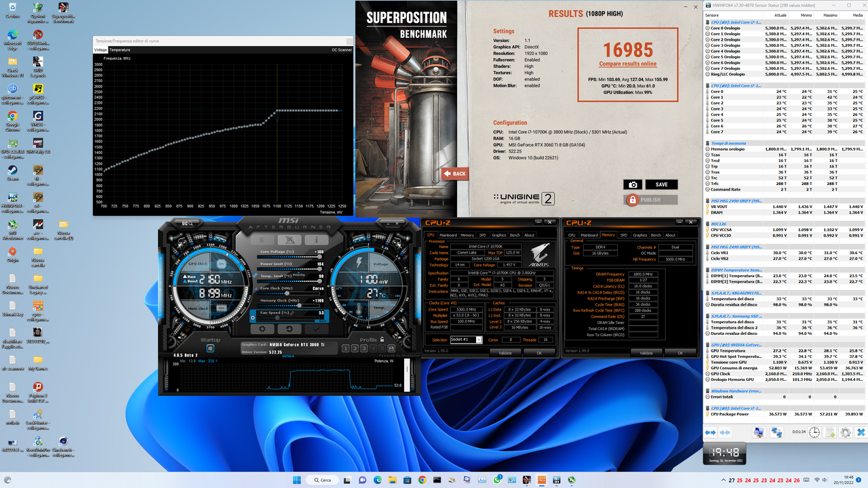Collapse the Tempi di memoria sensor group
This screenshot has width=868, height=488.
pos(708,143)
